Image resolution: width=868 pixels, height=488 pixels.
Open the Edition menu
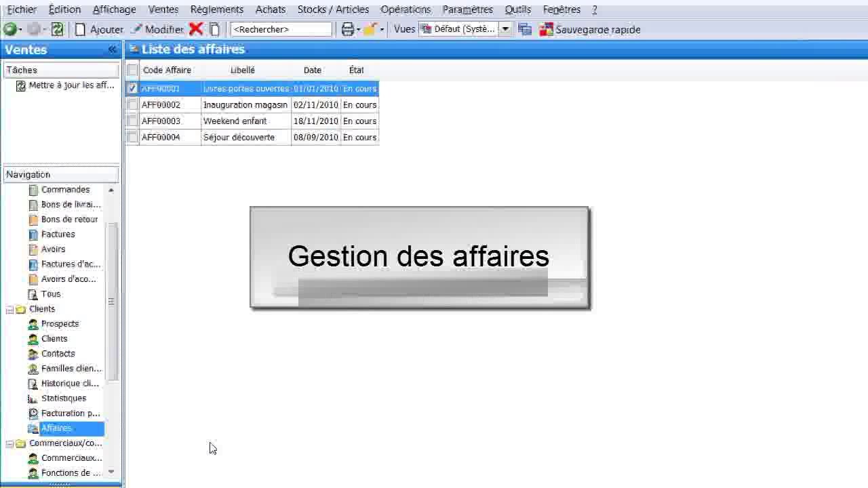coord(64,9)
